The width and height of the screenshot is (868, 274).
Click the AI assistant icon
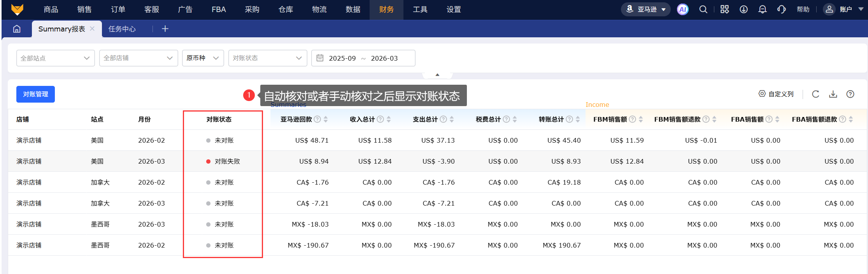click(682, 9)
